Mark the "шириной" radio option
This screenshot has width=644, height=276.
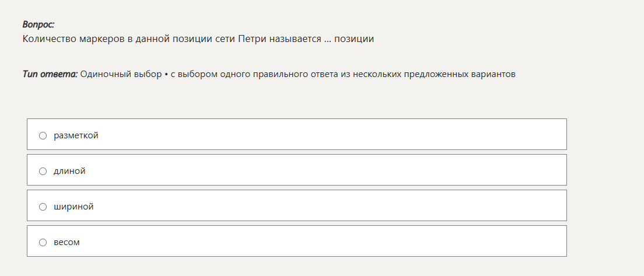point(43,207)
